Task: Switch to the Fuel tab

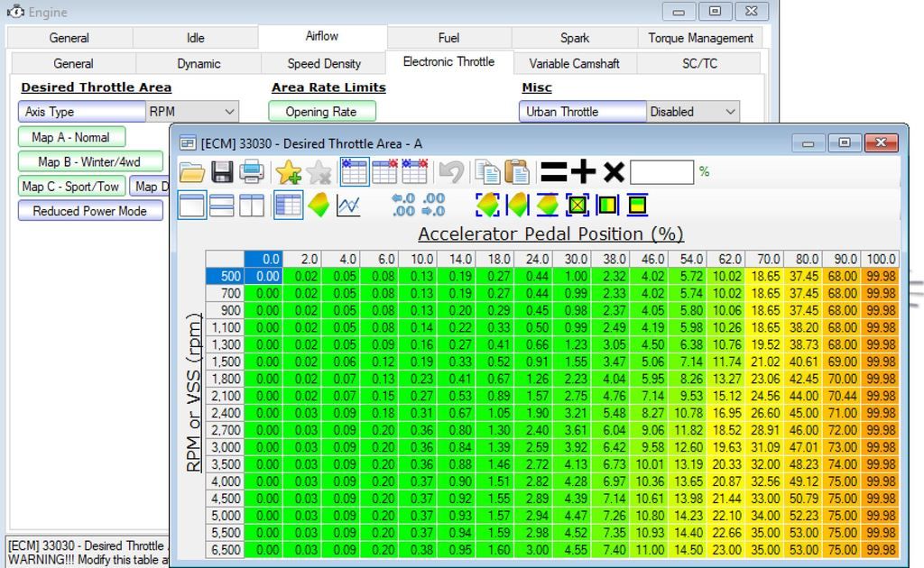Action: (448, 38)
